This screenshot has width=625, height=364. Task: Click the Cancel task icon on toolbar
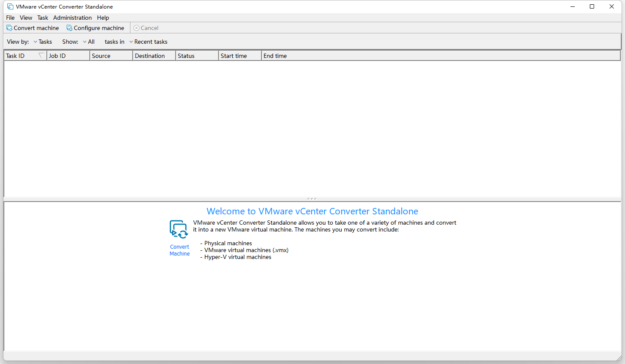136,27
